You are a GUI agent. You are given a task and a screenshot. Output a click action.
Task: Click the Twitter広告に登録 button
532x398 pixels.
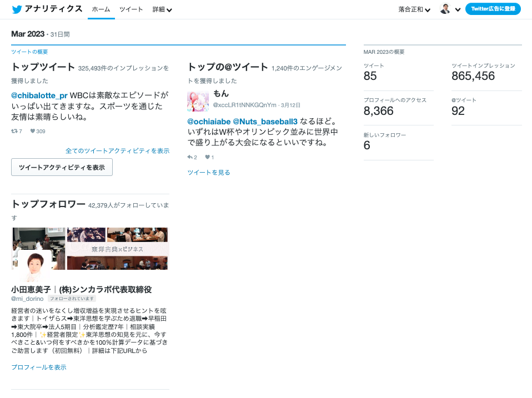pos(493,9)
